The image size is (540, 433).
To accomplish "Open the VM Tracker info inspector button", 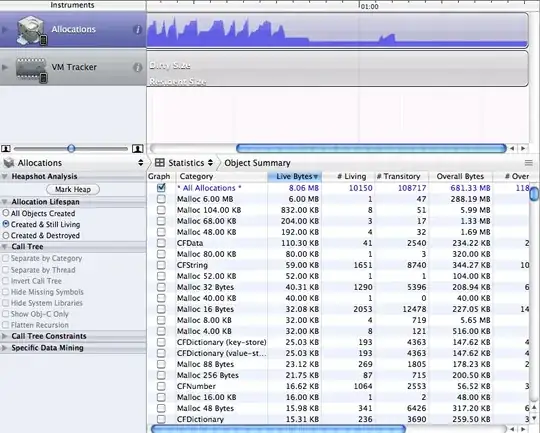I will [x=137, y=68].
